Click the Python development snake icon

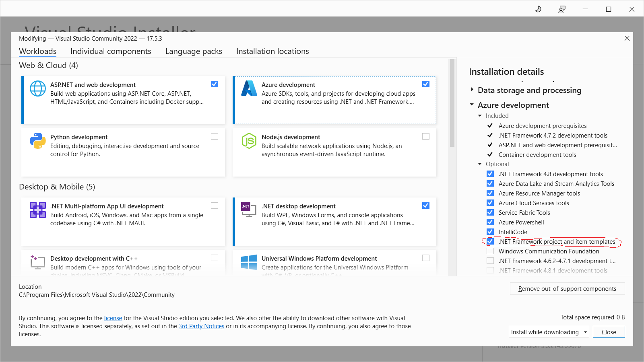pyautogui.click(x=38, y=141)
